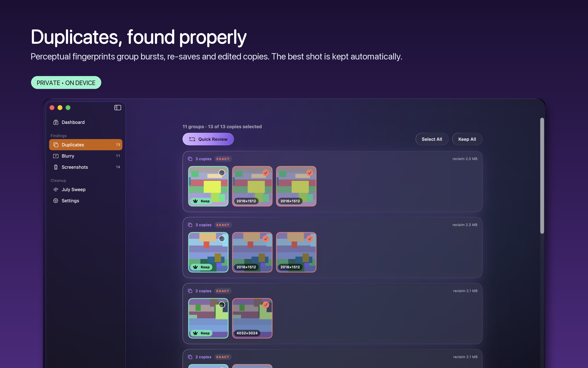Click the Quick Review swap icon
Viewport: 588px width, 368px height.
[192, 139]
